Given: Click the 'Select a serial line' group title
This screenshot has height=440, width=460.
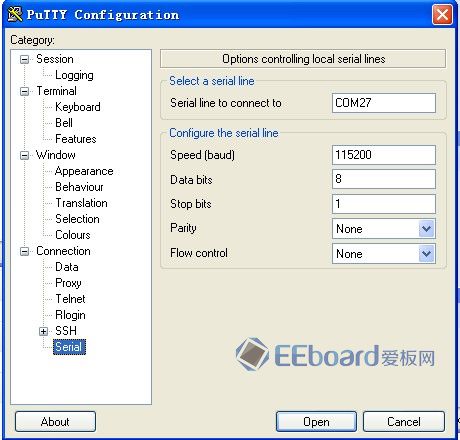Looking at the screenshot, I should click(x=212, y=81).
